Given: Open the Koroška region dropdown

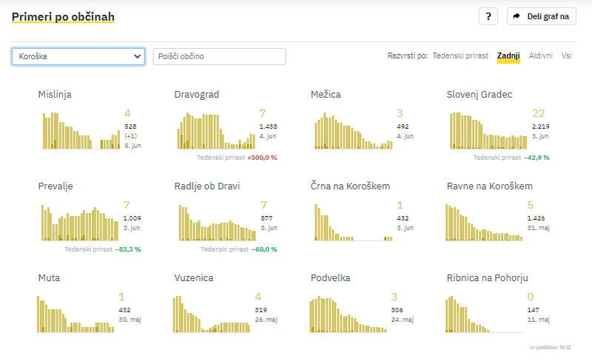Looking at the screenshot, I should 78,56.
